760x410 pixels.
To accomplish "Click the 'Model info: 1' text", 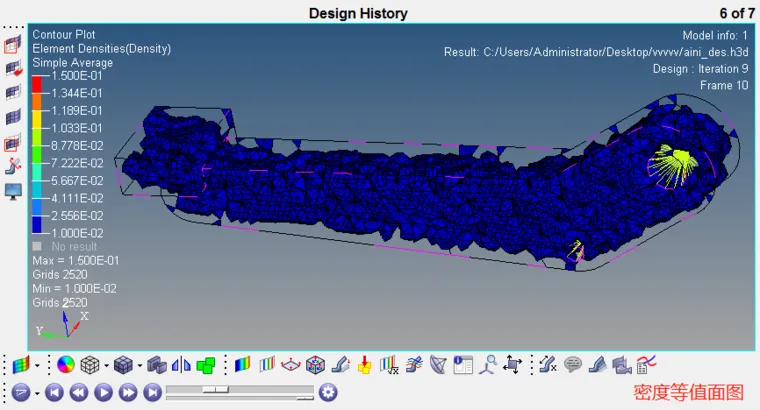I will (715, 35).
